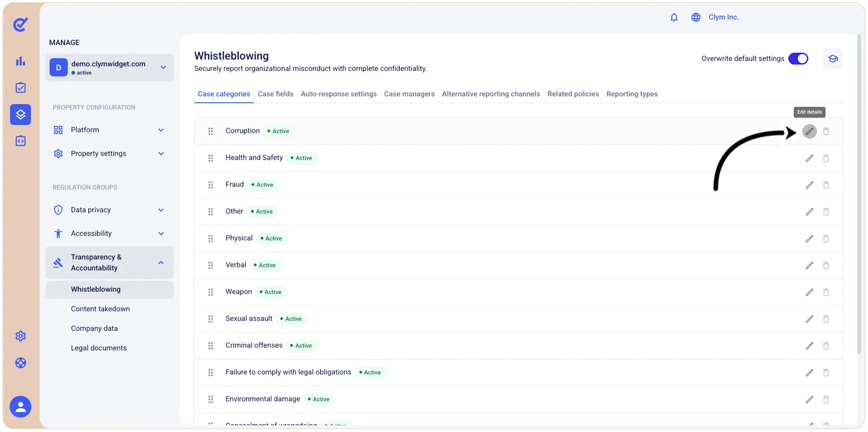The height and width of the screenshot is (432, 868).
Task: Open Alternative reporting channels tab
Action: tap(491, 94)
